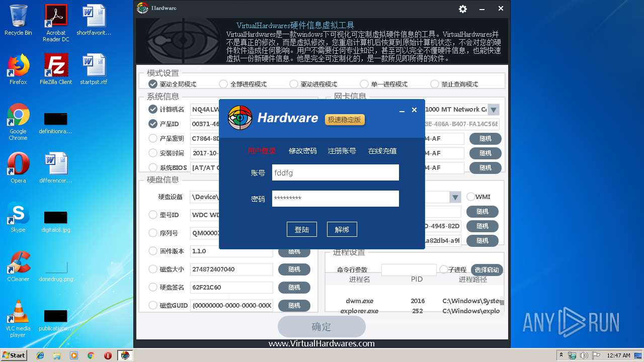Image resolution: width=644 pixels, height=362 pixels.
Task: Click Hardware app icon in taskbar
Action: point(125,355)
